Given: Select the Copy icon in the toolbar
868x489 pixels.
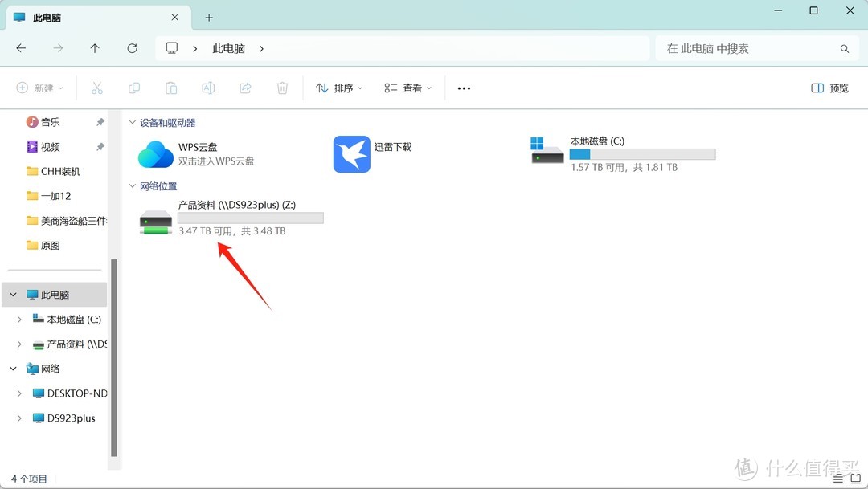Looking at the screenshot, I should (x=134, y=88).
